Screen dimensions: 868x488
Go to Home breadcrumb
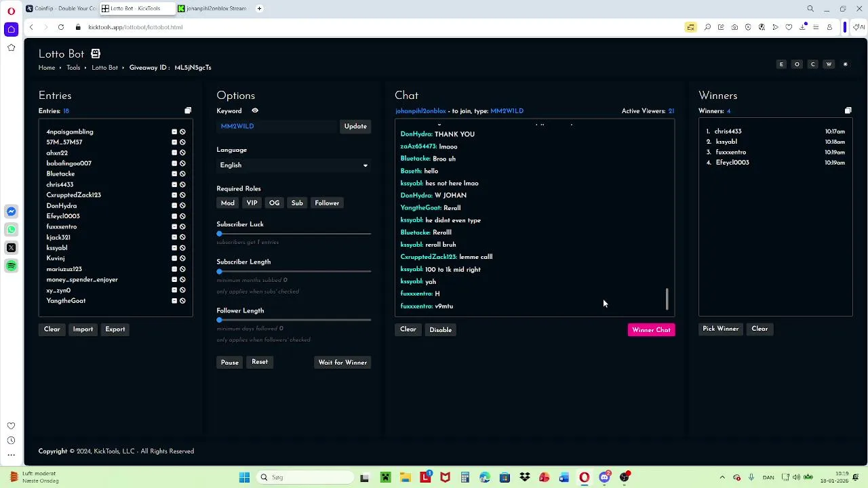click(47, 68)
